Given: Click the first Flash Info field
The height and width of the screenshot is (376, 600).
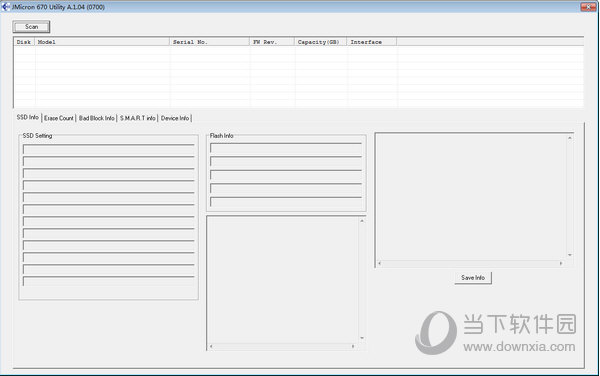Looking at the screenshot, I should pyautogui.click(x=286, y=148).
